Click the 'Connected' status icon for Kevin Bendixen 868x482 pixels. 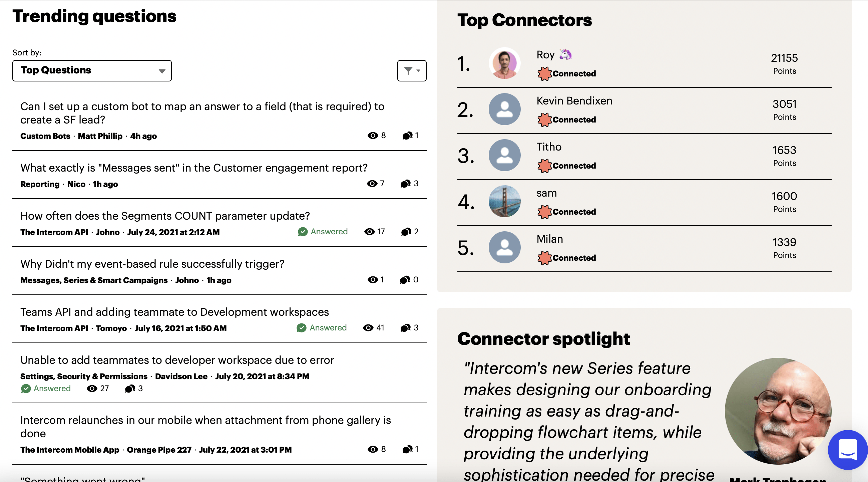point(543,119)
